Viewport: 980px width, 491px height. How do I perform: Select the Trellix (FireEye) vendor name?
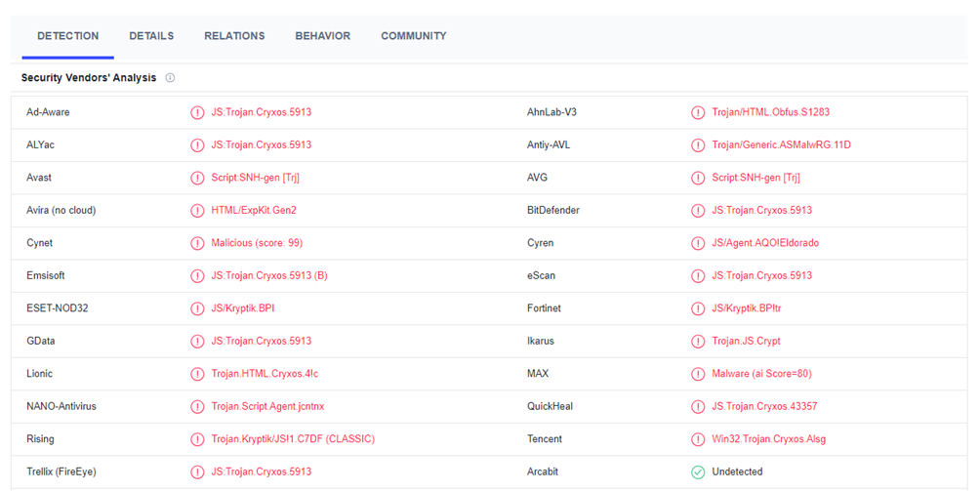click(x=61, y=471)
